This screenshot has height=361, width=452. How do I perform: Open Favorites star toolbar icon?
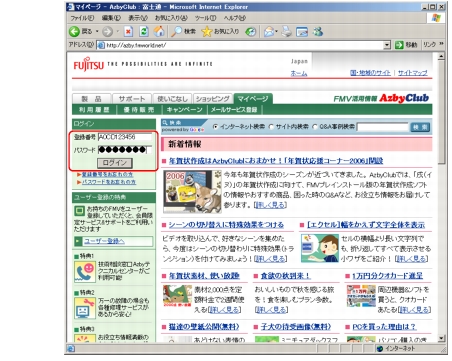pyautogui.click(x=207, y=32)
